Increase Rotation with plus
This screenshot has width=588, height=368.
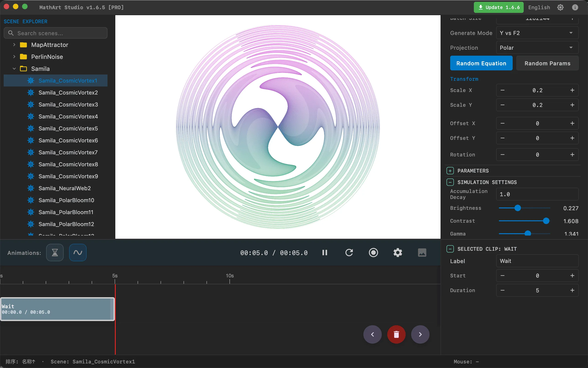pos(572,155)
